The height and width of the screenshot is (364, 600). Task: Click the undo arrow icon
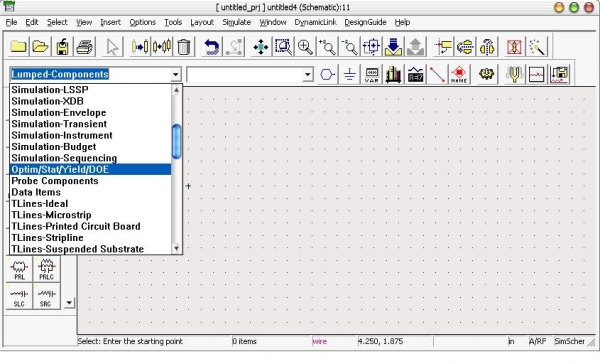point(212,47)
